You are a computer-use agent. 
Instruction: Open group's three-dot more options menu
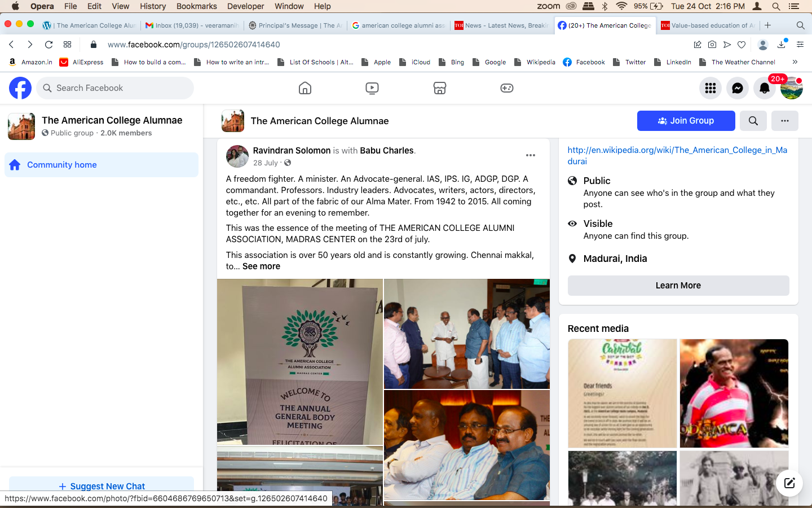point(784,121)
